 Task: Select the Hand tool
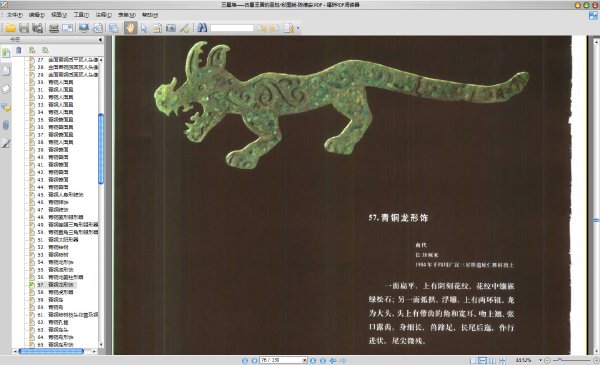click(130, 28)
